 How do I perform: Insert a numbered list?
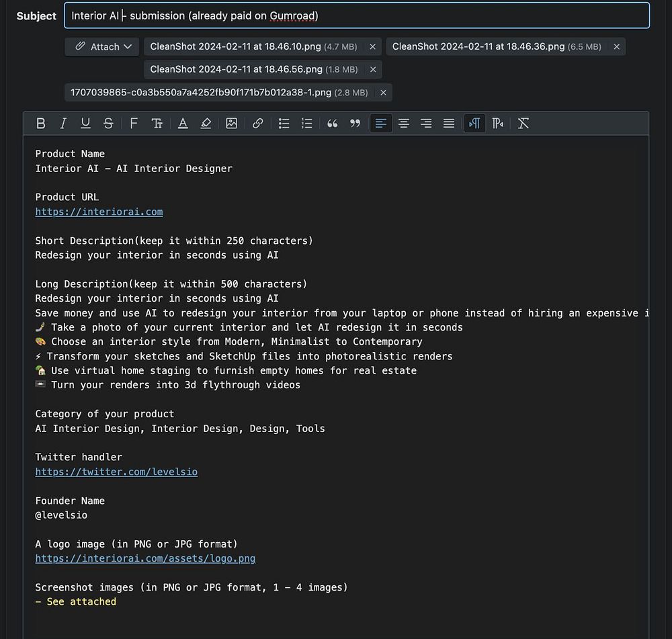(x=307, y=124)
